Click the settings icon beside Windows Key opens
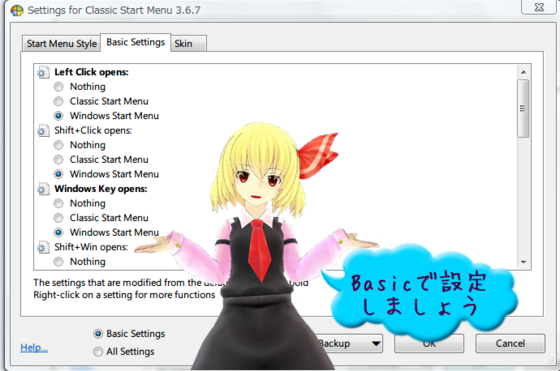 pos(43,189)
